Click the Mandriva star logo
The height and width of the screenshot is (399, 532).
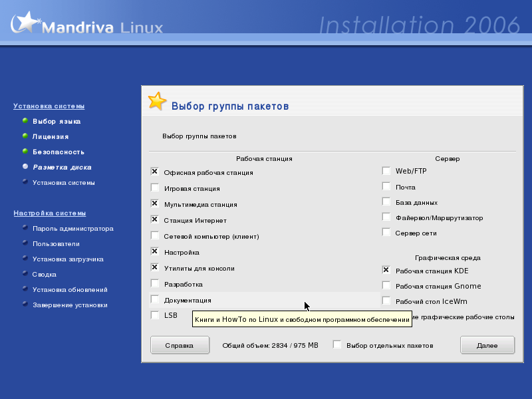[x=25, y=23]
